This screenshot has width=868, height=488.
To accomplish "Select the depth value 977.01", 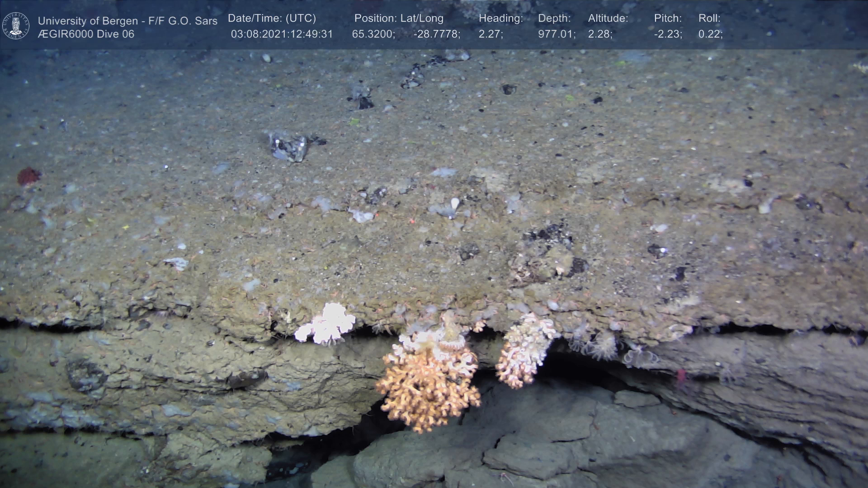I will click(557, 34).
